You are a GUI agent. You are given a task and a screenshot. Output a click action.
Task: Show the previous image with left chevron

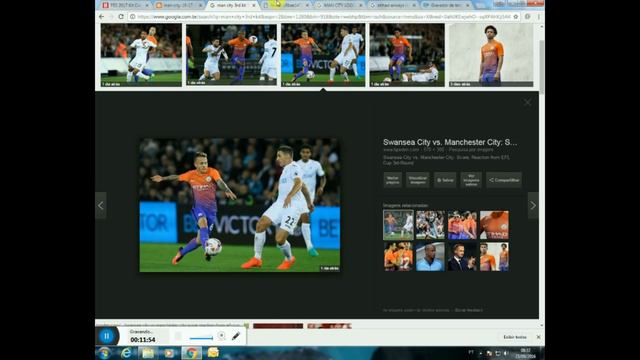pos(101,206)
